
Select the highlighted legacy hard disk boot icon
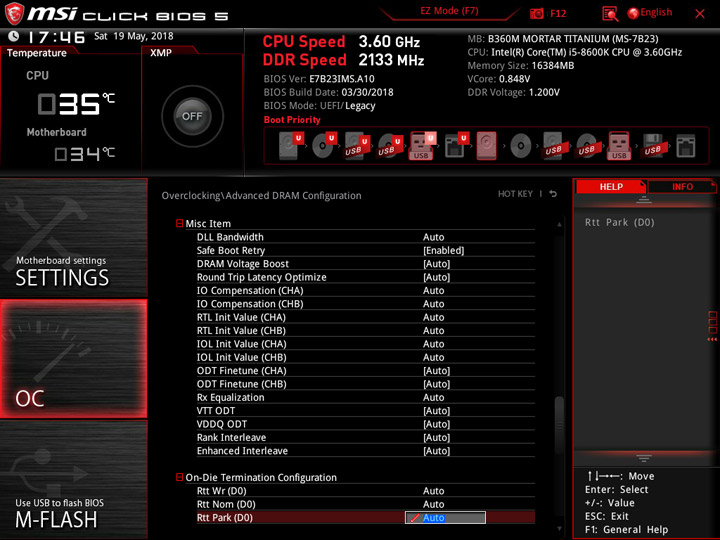(486, 146)
